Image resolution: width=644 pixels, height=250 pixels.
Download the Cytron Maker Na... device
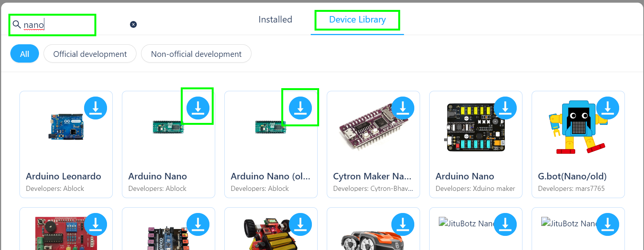coord(403,108)
